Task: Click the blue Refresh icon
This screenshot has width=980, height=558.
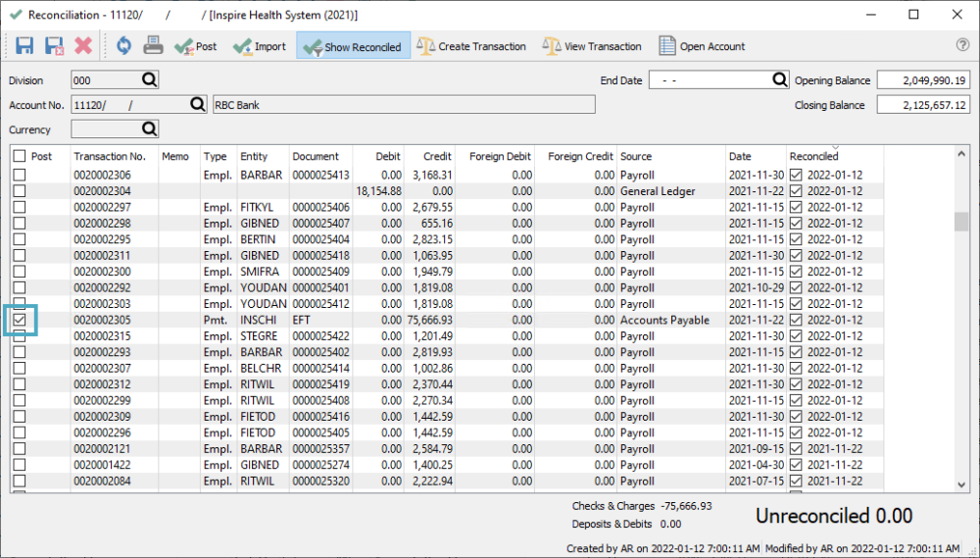Action: (x=124, y=46)
